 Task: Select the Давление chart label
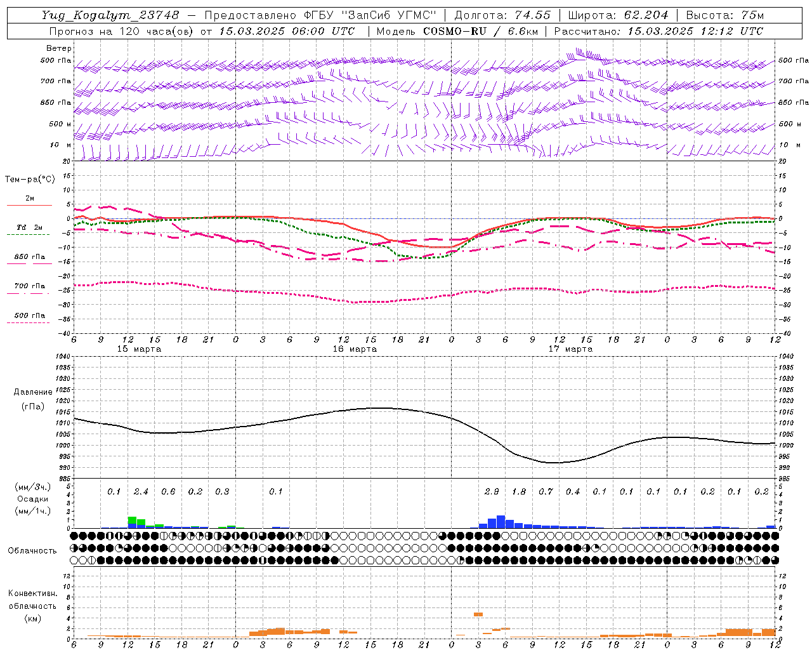click(33, 392)
